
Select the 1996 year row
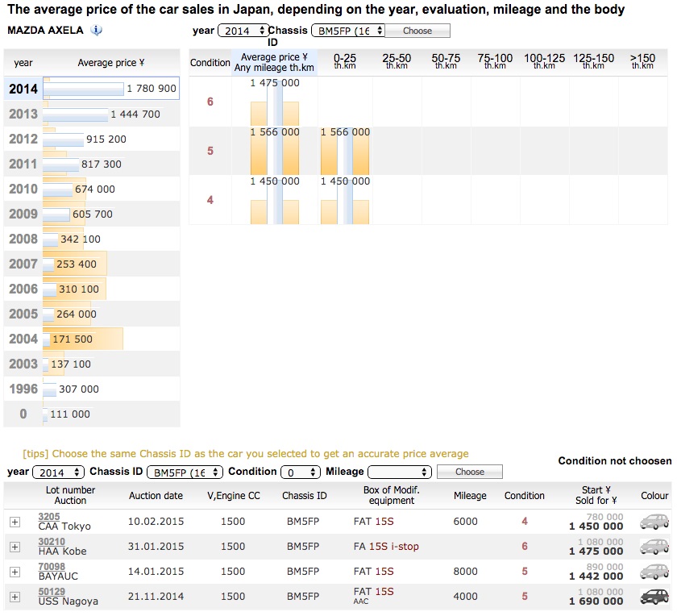92,389
